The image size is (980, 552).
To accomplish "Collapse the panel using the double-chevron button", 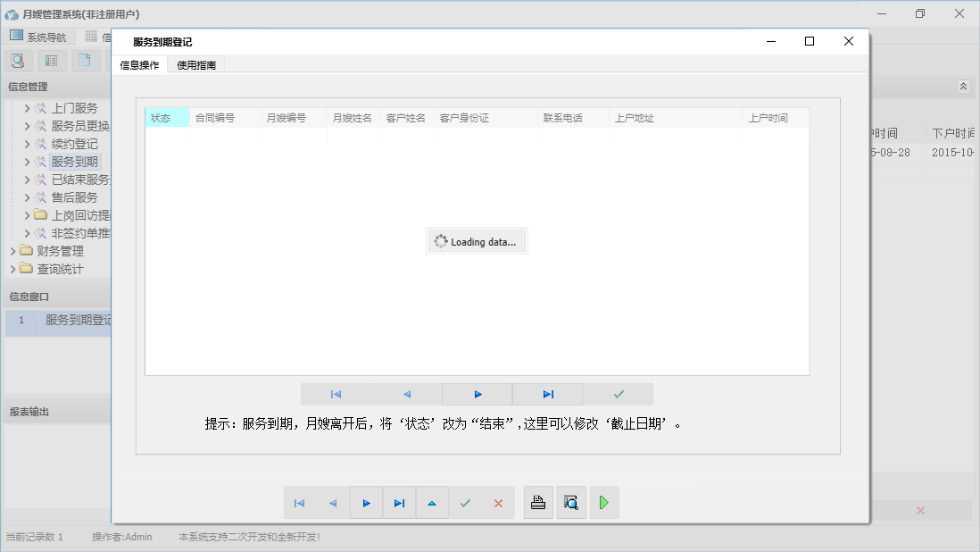I will pyautogui.click(x=963, y=87).
